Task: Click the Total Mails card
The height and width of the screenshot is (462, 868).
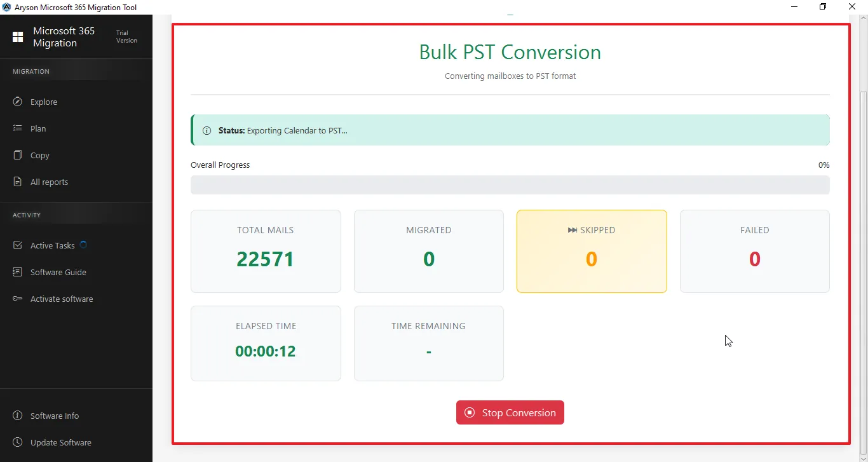Action: 266,251
